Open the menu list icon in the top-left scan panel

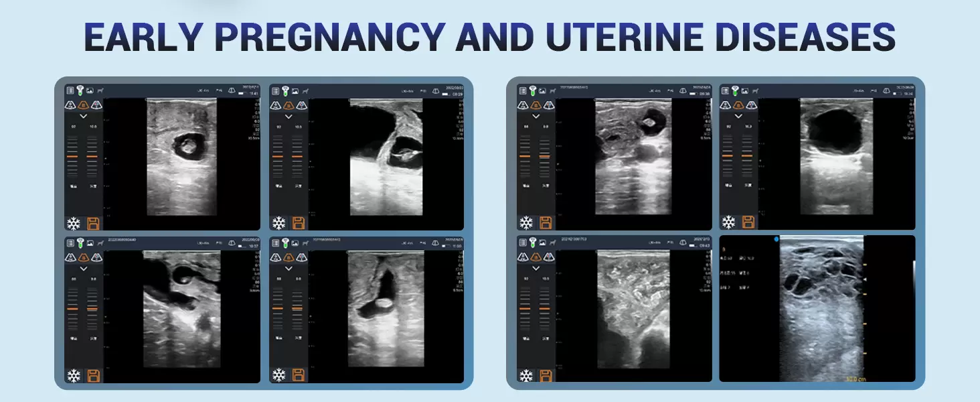click(x=70, y=90)
